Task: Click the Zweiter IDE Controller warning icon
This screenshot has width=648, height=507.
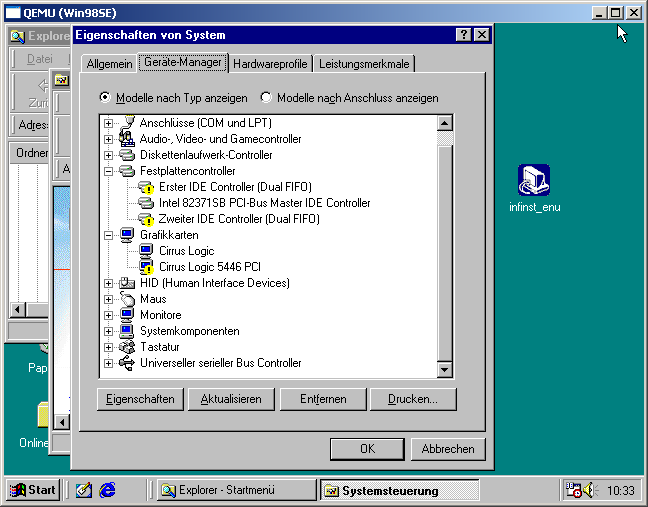Action: (147, 219)
